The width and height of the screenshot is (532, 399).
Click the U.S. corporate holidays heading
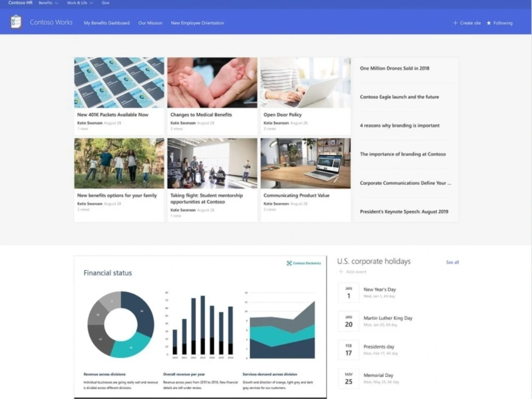(373, 261)
